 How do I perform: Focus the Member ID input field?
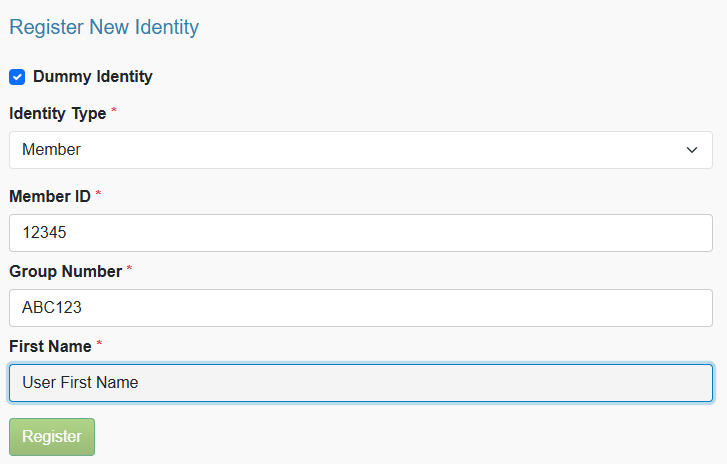[360, 233]
